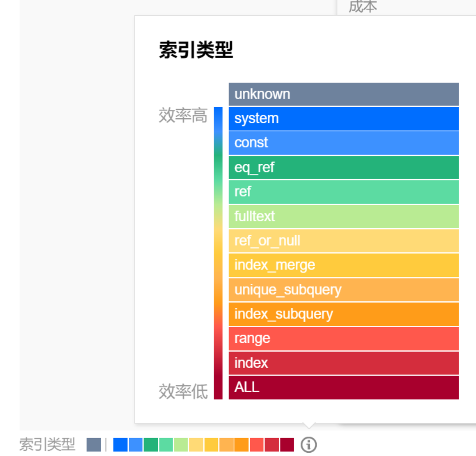476x456 pixels.
Task: Select the unique_subquery legend row
Action: point(344,290)
